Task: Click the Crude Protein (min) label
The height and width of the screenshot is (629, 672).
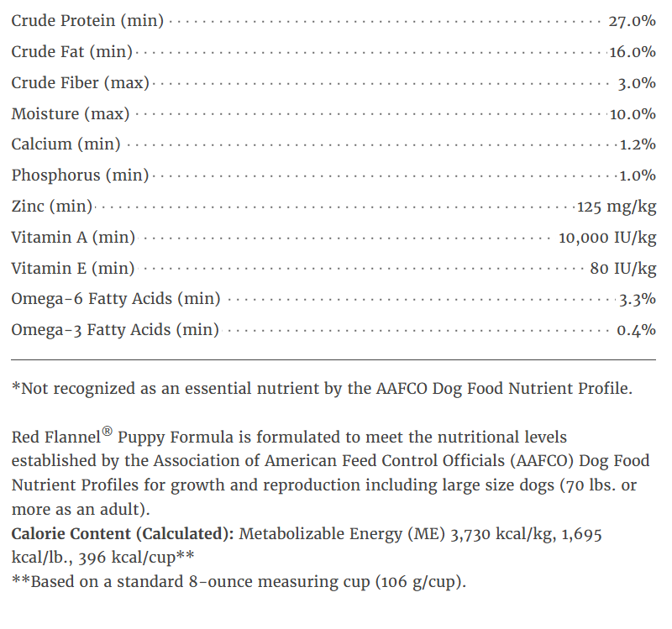Action: (x=87, y=21)
